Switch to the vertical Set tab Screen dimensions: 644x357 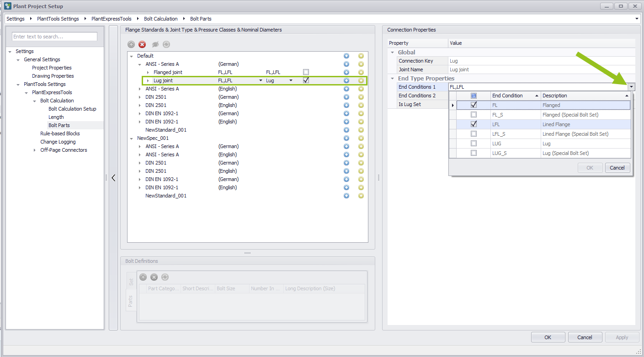(x=131, y=282)
